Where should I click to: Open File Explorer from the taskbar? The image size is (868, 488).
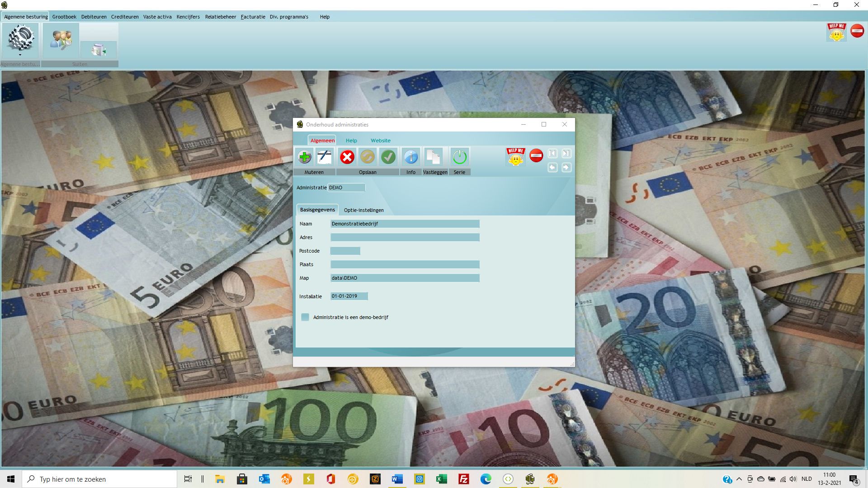tap(220, 479)
